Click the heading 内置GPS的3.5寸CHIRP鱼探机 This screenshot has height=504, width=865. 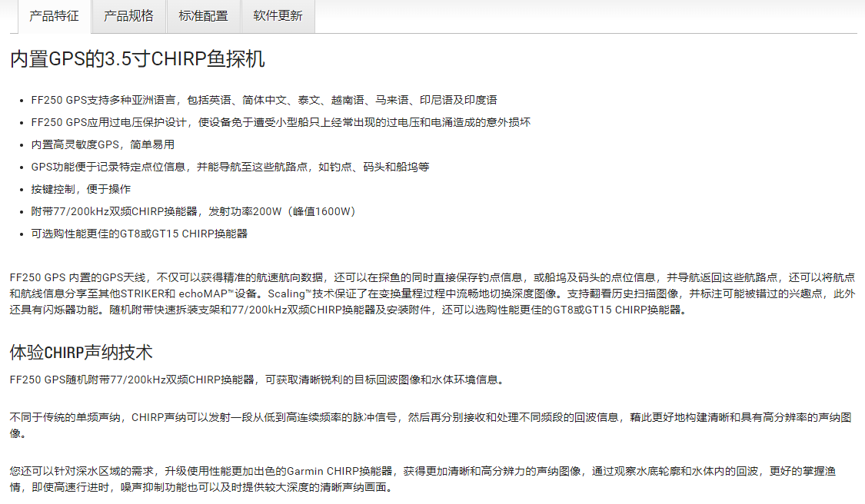coord(138,59)
